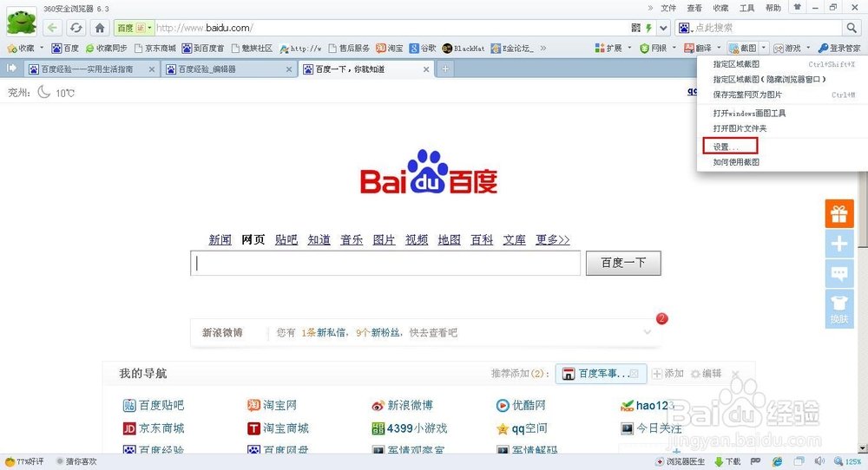This screenshot has width=868, height=470.
Task: Click the 百度一下 search button
Action: [623, 263]
